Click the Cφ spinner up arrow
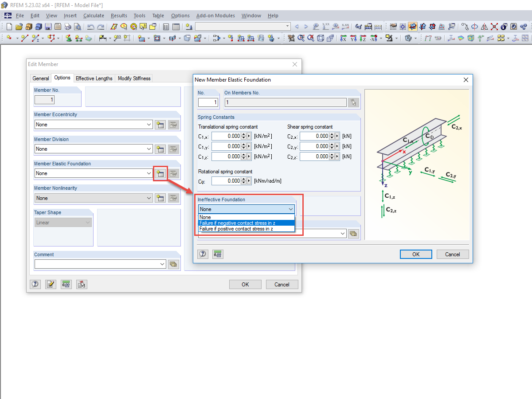Viewport: 532px width, 399px height. pos(243,179)
